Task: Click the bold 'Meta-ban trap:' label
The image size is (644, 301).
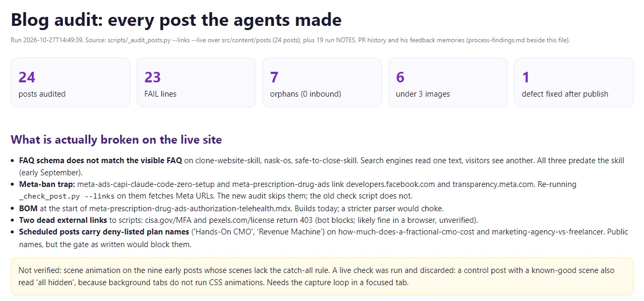Action: coord(47,185)
